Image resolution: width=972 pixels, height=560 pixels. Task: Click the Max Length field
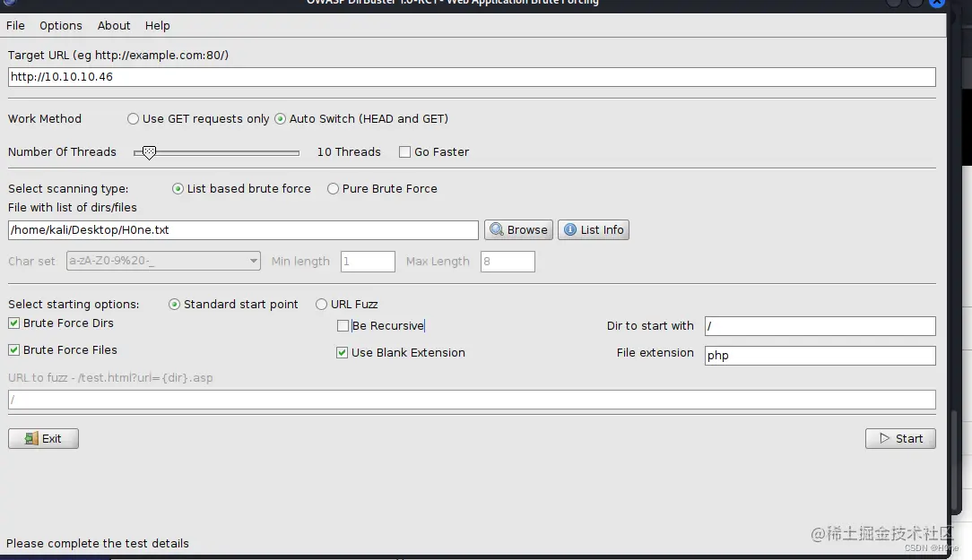(x=508, y=262)
